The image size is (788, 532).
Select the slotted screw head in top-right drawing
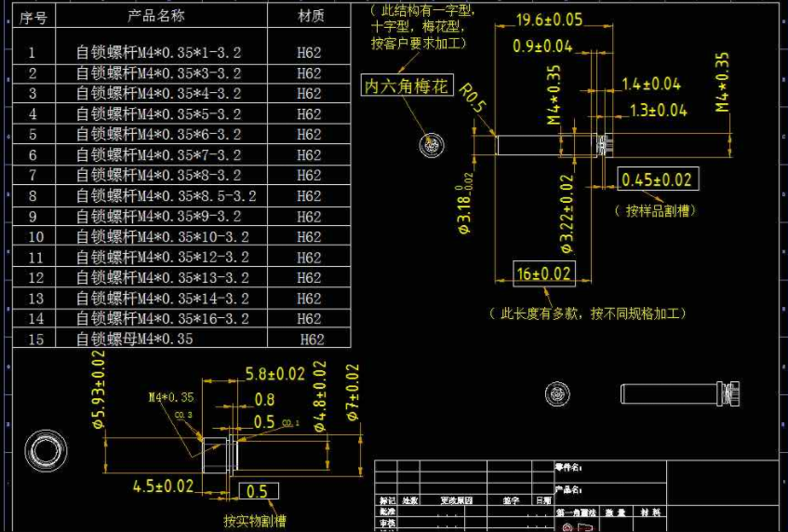pos(604,145)
